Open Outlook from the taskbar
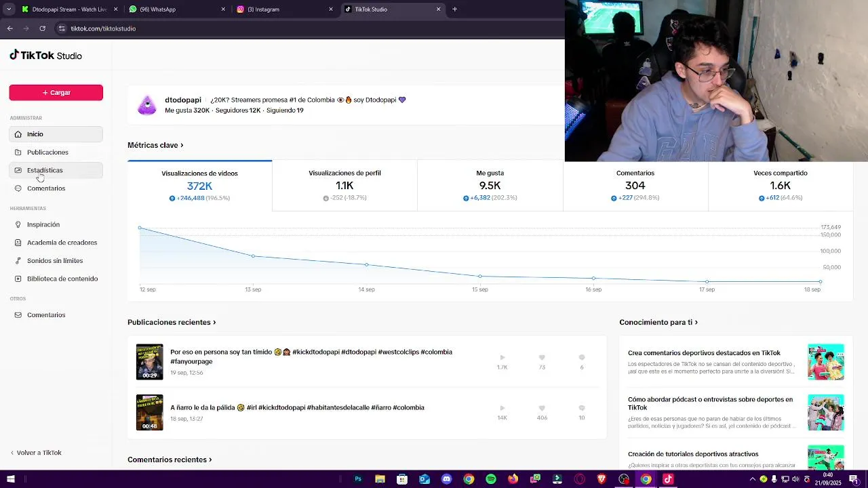The width and height of the screenshot is (868, 488). (425, 479)
